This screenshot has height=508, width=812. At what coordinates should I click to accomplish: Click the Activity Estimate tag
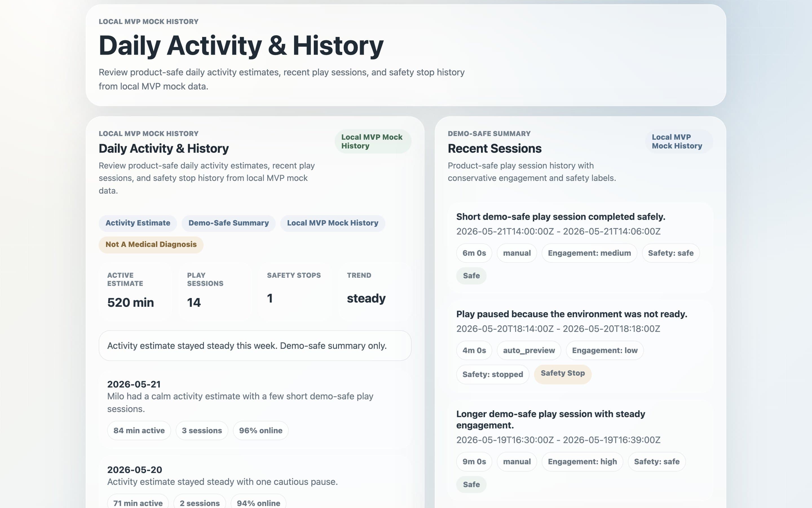138,223
